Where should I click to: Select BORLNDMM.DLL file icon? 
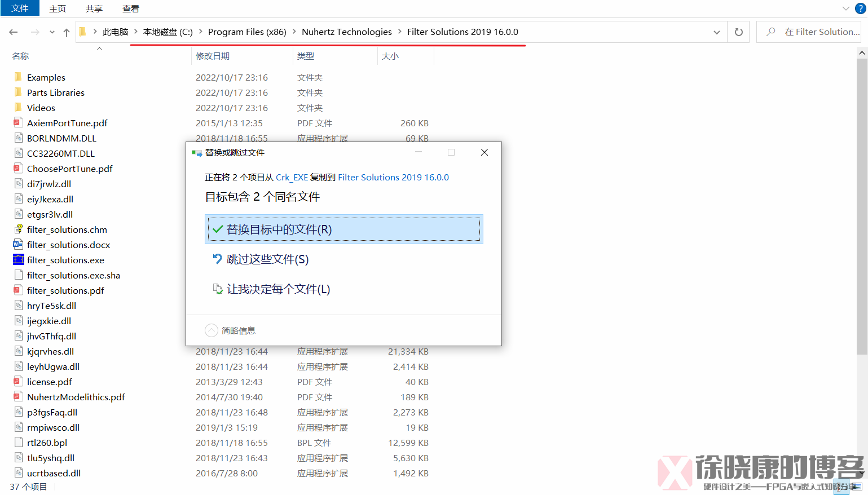point(18,138)
